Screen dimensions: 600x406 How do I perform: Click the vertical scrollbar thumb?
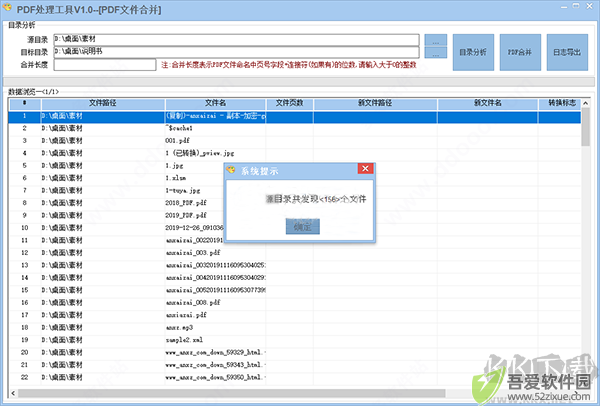[585, 127]
